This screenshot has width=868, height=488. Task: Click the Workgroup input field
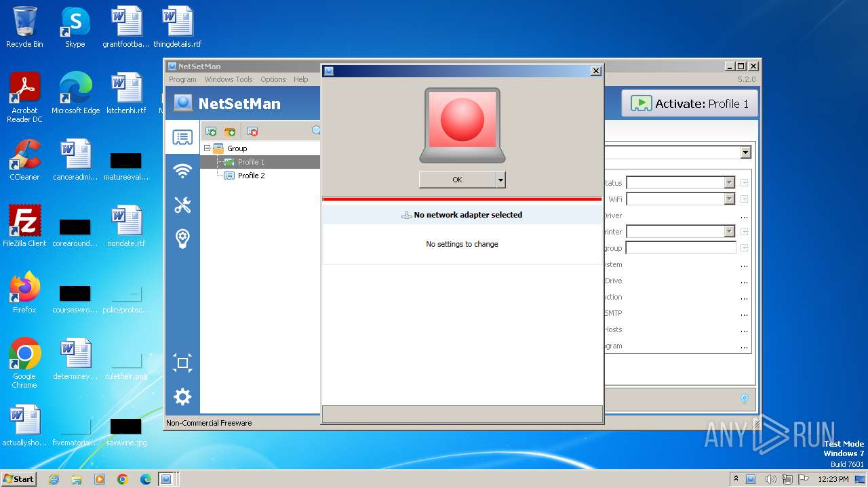coord(681,248)
